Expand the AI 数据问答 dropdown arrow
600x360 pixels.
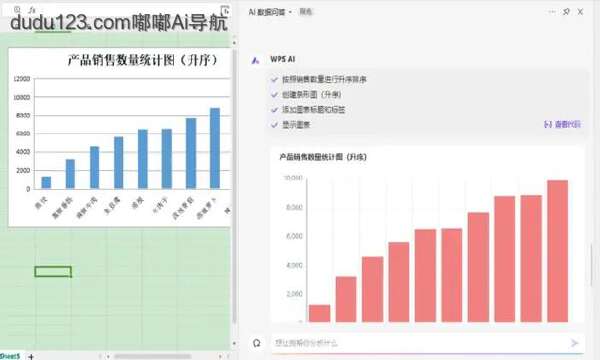pyautogui.click(x=290, y=12)
